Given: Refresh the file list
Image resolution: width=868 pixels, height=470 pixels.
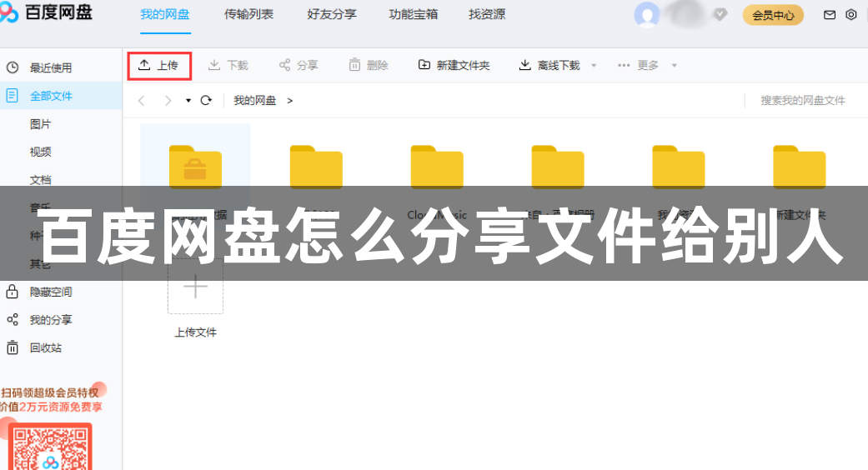Looking at the screenshot, I should [x=206, y=100].
